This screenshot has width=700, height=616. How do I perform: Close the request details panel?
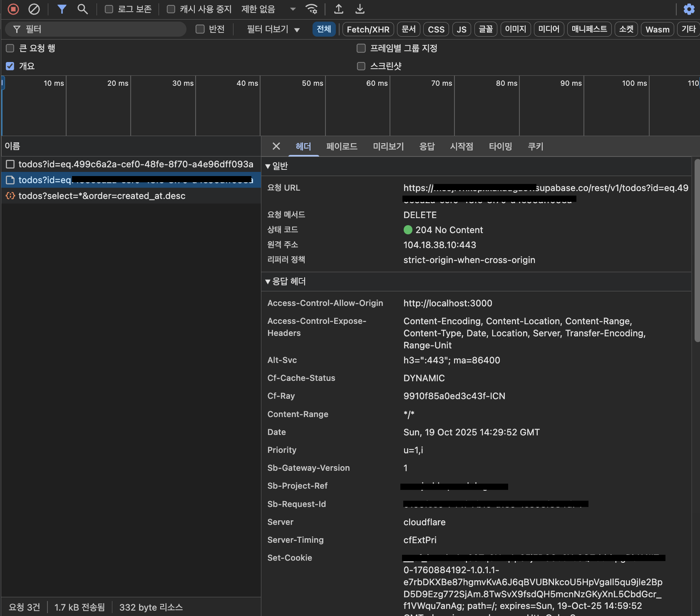(276, 146)
